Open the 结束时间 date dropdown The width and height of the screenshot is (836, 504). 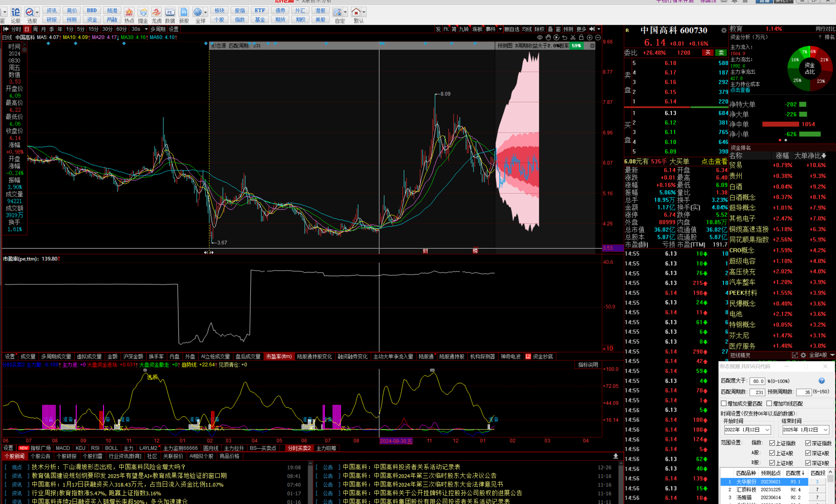[x=826, y=430]
